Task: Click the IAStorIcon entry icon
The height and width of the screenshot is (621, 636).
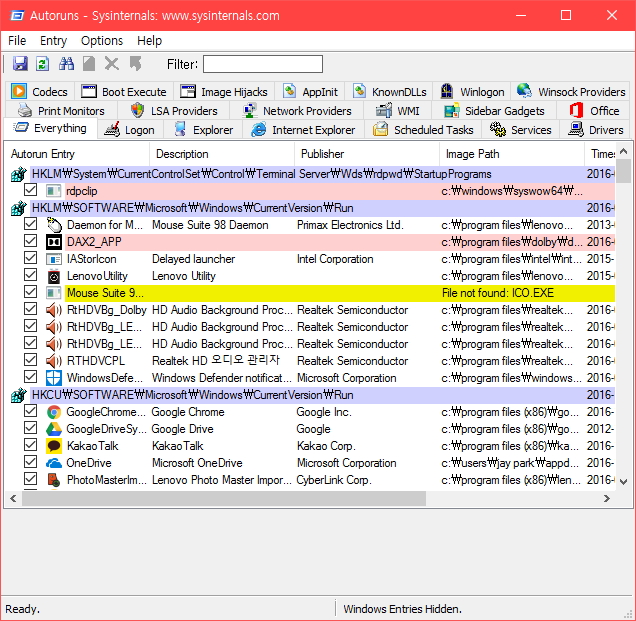Action: pyautogui.click(x=54, y=259)
